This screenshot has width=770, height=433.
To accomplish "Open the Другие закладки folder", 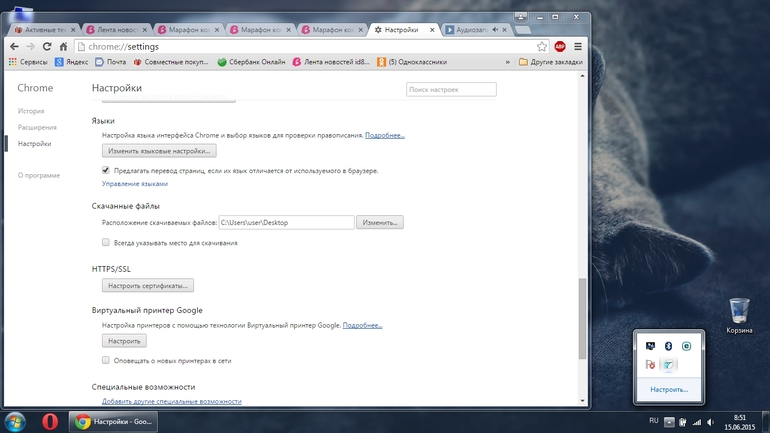I will pos(550,62).
